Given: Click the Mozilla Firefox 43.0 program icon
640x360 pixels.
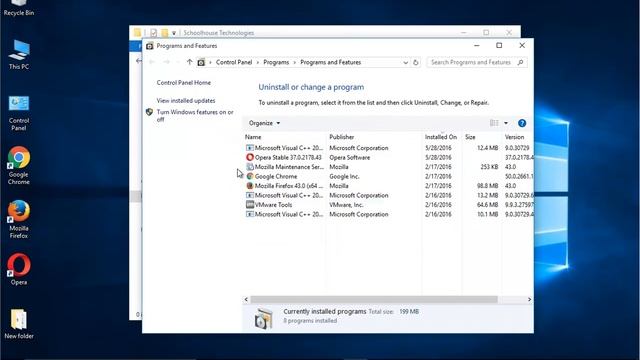Looking at the screenshot, I should tap(250, 186).
